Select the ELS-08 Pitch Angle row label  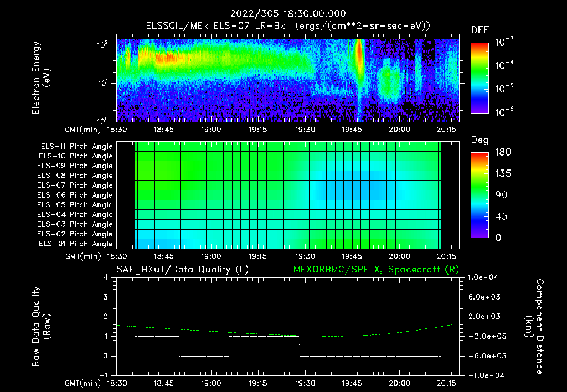(x=75, y=176)
